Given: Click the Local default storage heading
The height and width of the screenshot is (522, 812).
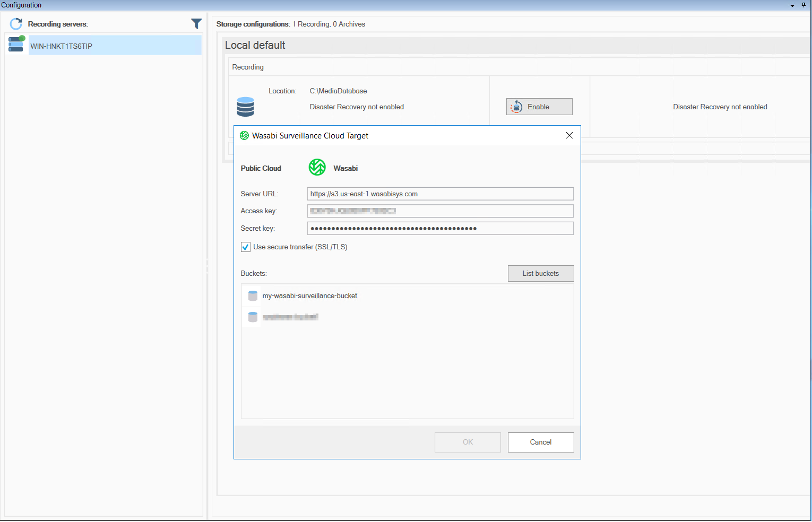Looking at the screenshot, I should click(255, 45).
